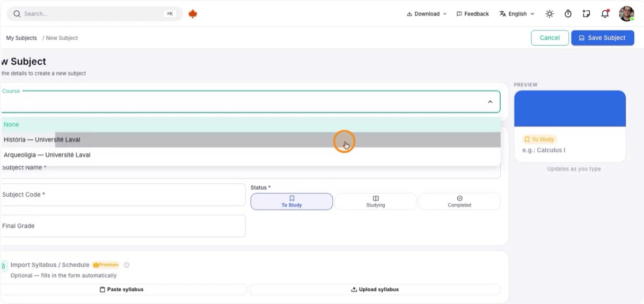Click the blue preview card banner

pyautogui.click(x=570, y=108)
